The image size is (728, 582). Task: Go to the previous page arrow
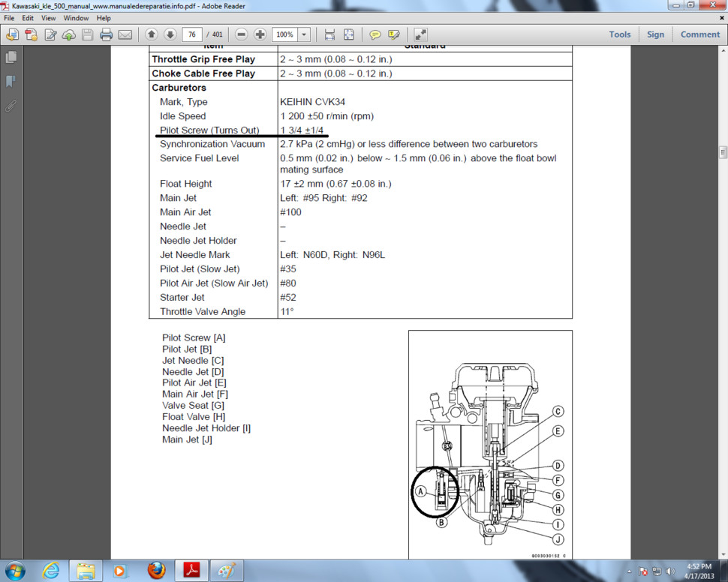[x=152, y=34]
